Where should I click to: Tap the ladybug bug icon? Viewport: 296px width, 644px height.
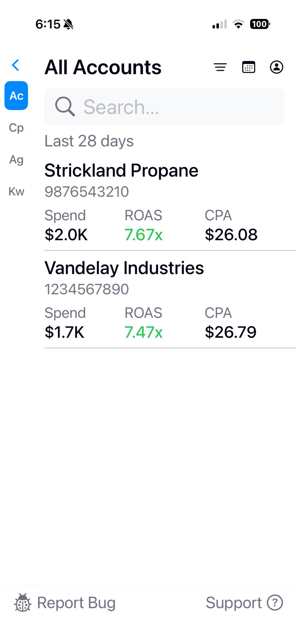[x=23, y=603]
